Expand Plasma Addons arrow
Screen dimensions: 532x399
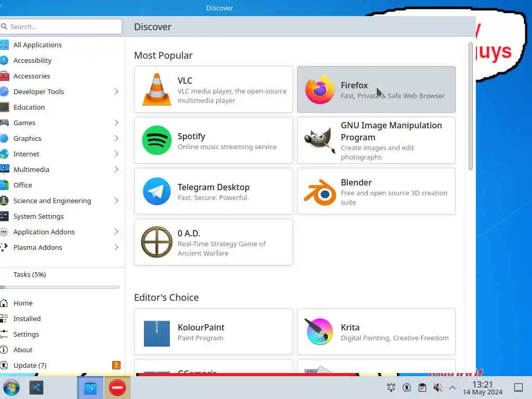(116, 247)
